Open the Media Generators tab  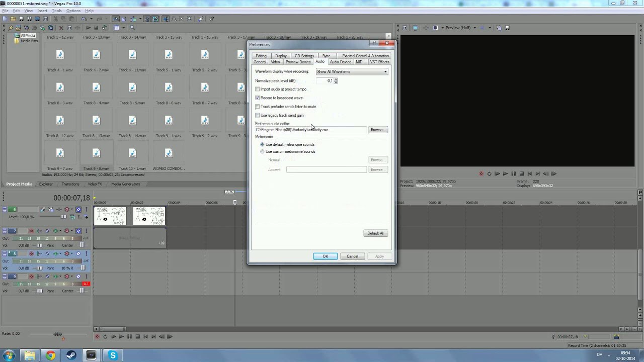[x=126, y=184]
